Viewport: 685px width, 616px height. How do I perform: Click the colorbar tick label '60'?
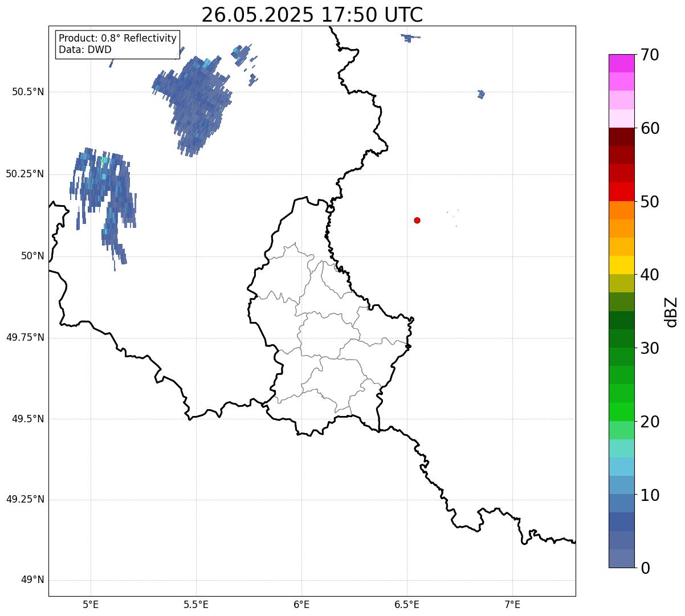pyautogui.click(x=650, y=128)
